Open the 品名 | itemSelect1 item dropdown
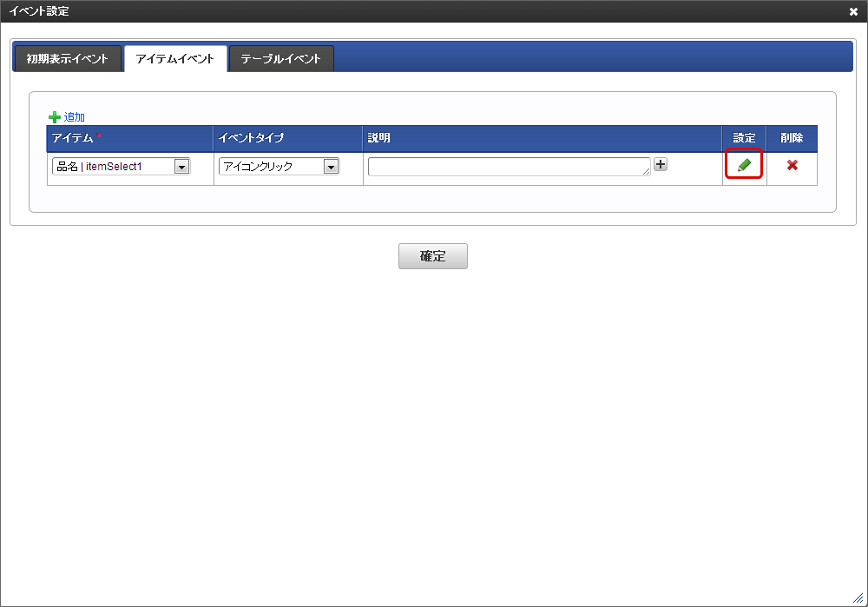Viewport: 868px width, 607px height. point(122,166)
